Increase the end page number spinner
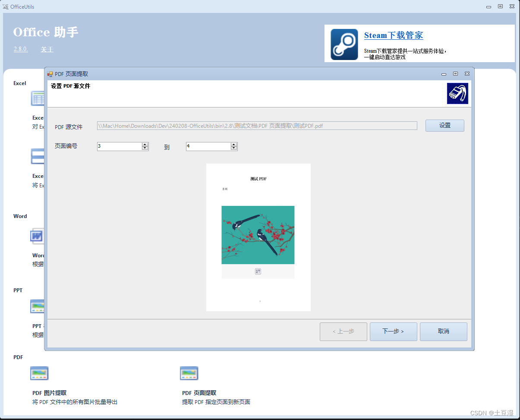 coord(234,144)
